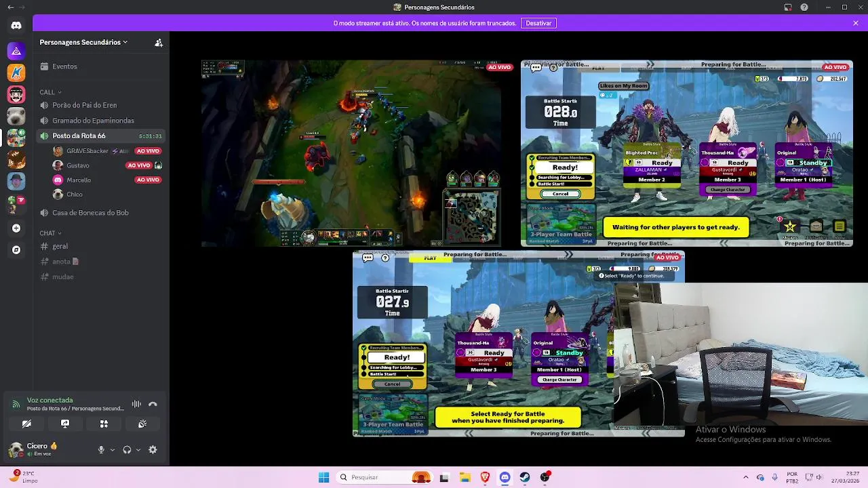
Task: Open Brave browser from taskbar
Action: click(485, 477)
